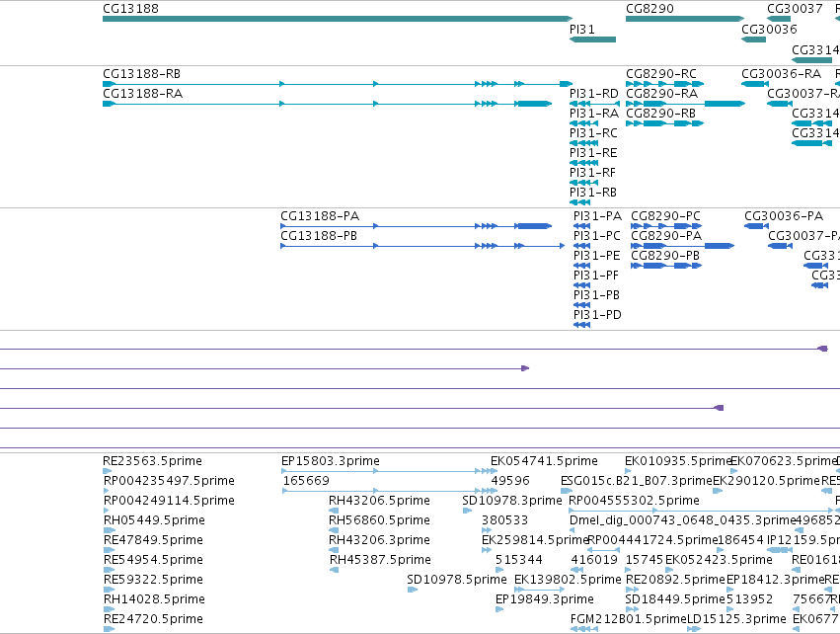Select the CG13188-PA protein feature
840x634 pixels.
417,226
